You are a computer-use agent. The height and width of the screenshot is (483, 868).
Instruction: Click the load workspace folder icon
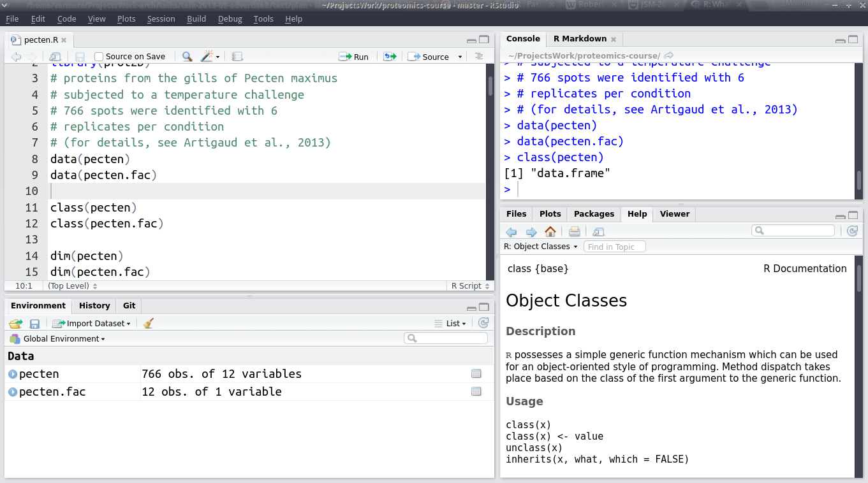pos(15,324)
